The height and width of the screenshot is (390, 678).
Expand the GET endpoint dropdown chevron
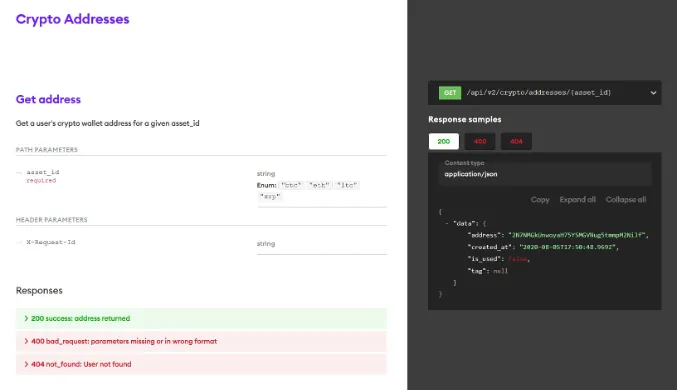click(x=653, y=93)
